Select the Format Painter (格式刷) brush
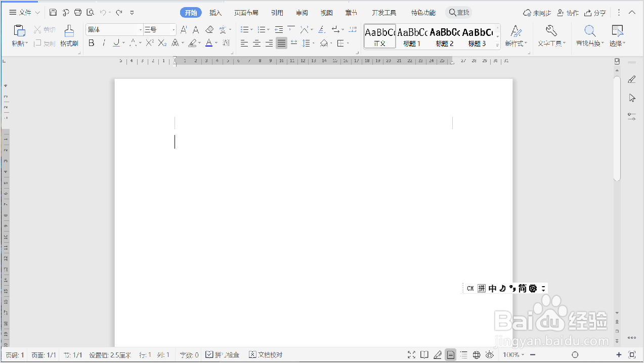The image size is (644, 363). [x=69, y=31]
